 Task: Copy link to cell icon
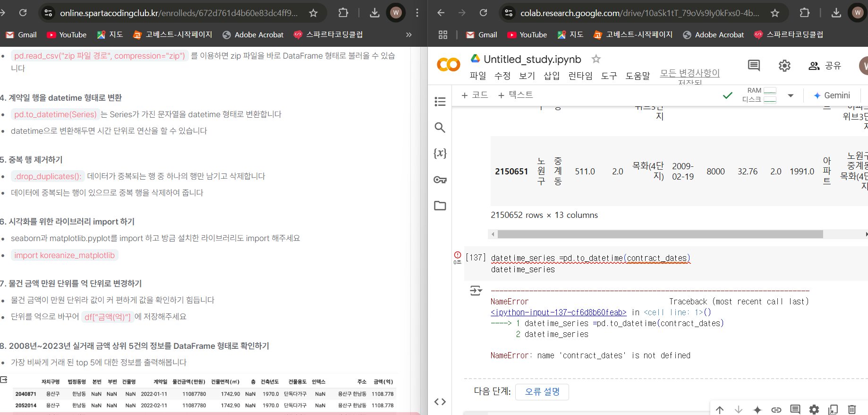tap(776, 410)
